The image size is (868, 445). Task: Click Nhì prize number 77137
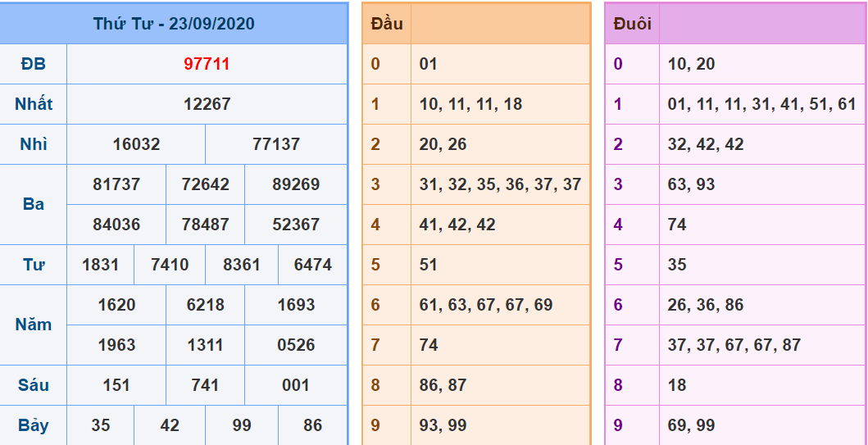276,144
